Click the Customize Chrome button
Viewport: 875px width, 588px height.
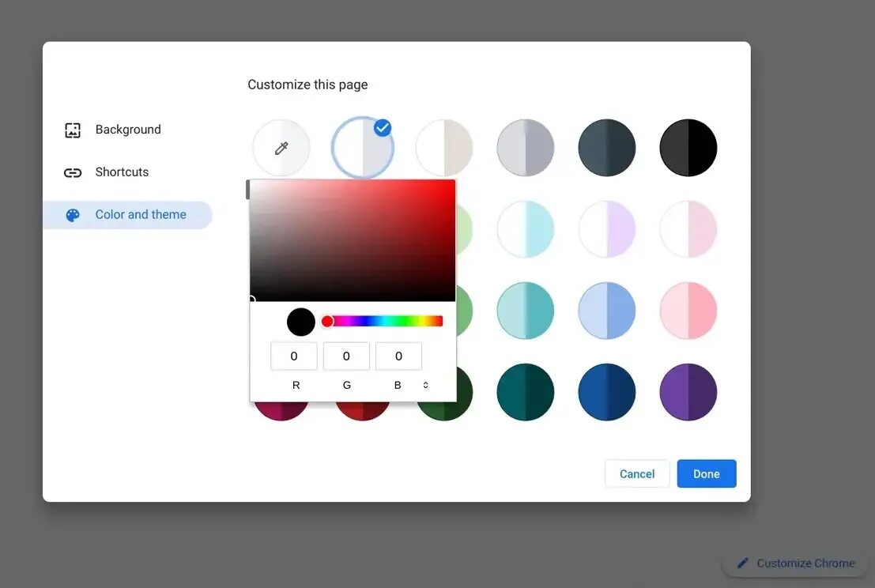[x=796, y=563]
